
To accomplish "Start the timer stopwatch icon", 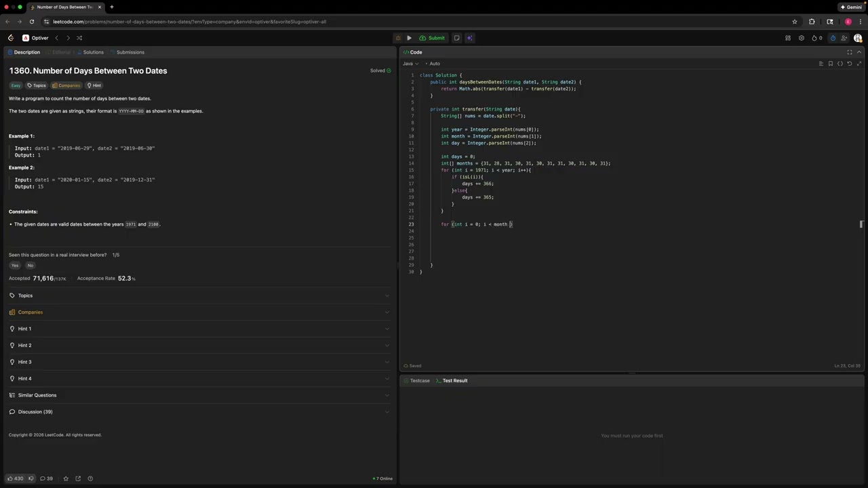I will 833,38.
